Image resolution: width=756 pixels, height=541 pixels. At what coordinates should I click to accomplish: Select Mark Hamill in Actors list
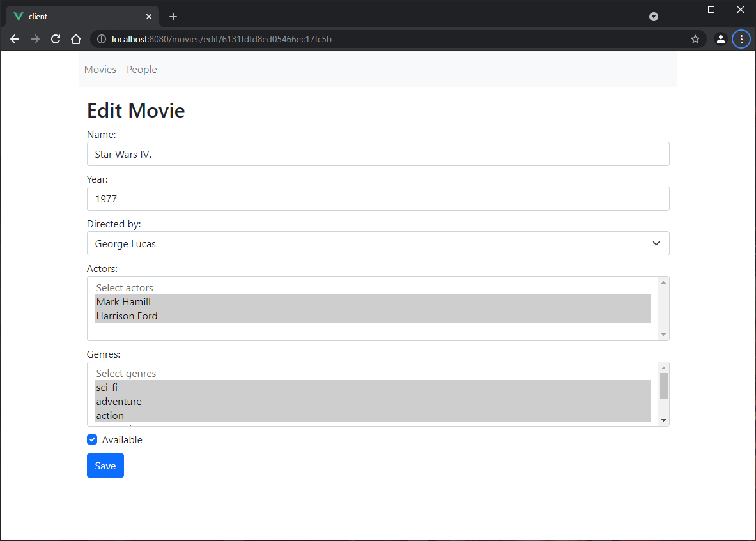point(123,301)
